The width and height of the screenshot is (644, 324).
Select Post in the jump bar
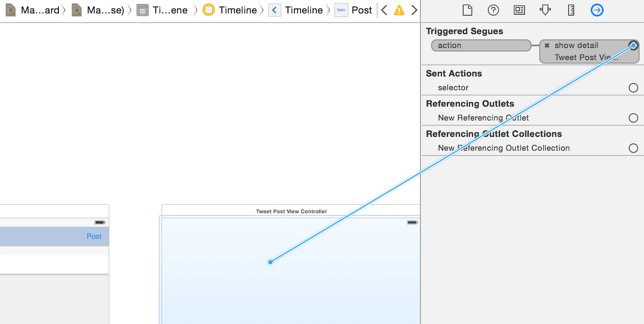[362, 10]
